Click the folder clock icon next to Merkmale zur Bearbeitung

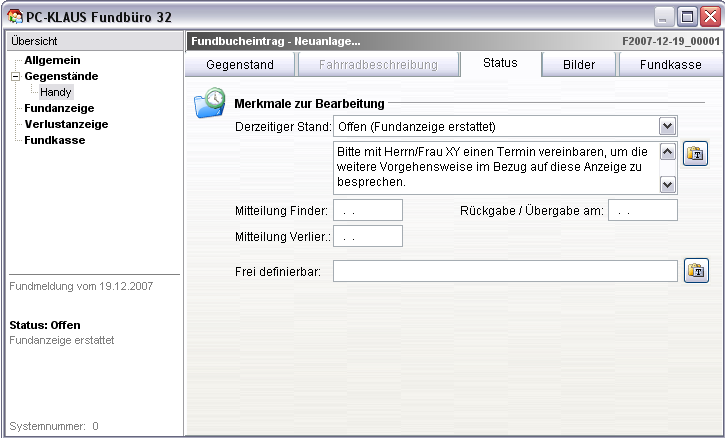(210, 103)
